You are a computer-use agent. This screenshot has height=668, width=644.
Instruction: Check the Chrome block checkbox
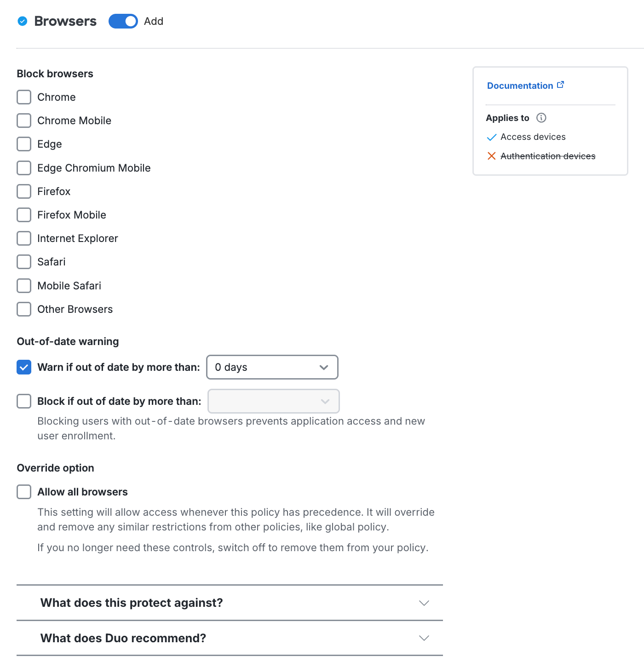[x=24, y=97]
